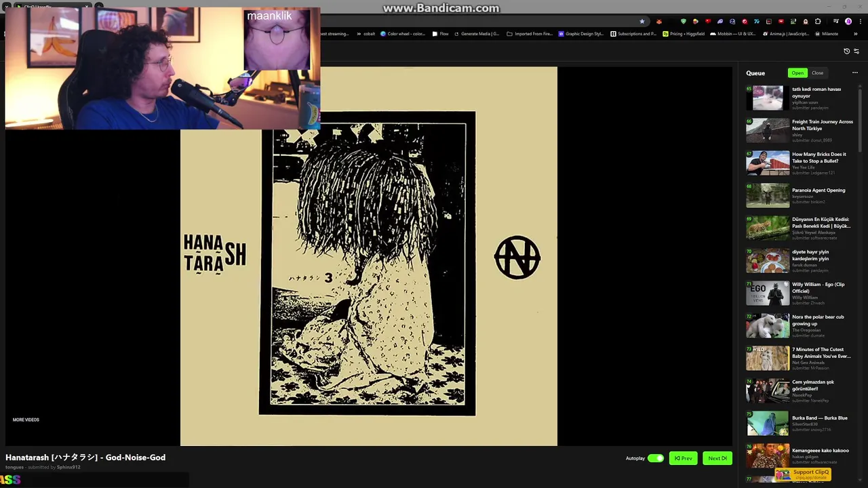The width and height of the screenshot is (868, 488).
Task: Toggle the Autoplay switch
Action: pyautogui.click(x=656, y=458)
